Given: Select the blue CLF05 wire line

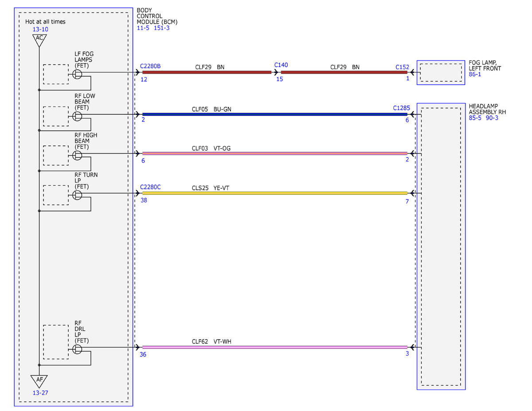Looking at the screenshot, I should (274, 114).
